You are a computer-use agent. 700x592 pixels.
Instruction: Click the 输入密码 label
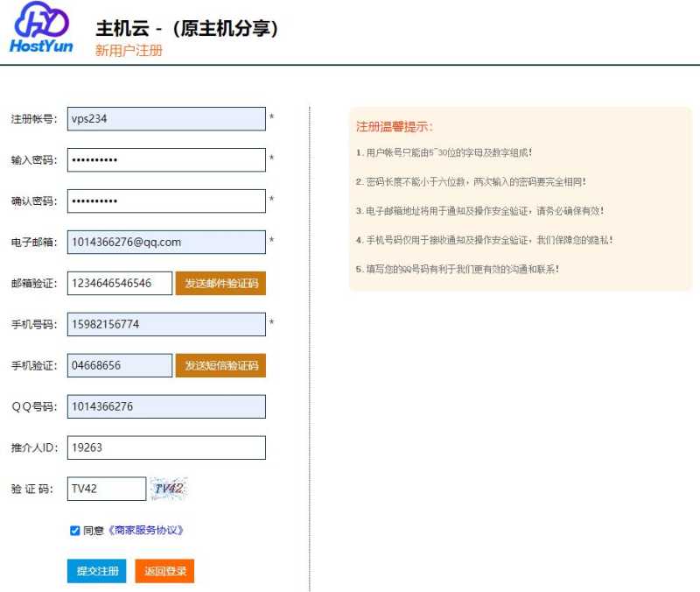[34, 160]
